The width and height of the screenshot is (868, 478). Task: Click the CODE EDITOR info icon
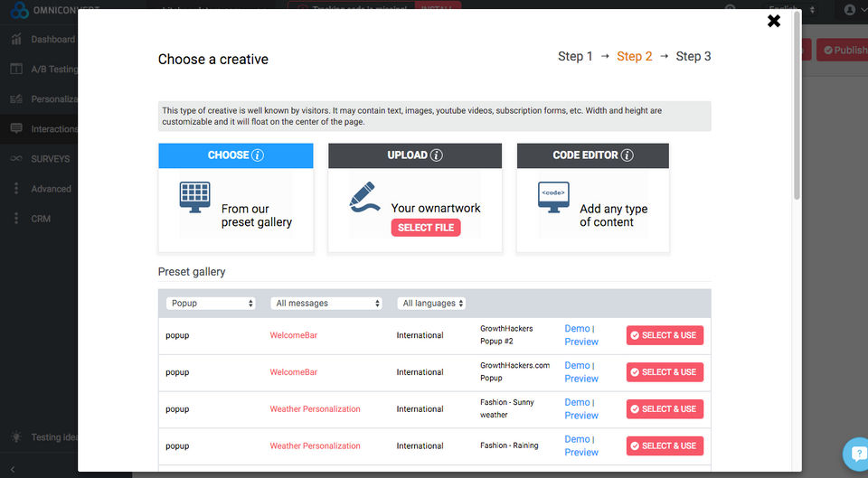click(x=627, y=155)
